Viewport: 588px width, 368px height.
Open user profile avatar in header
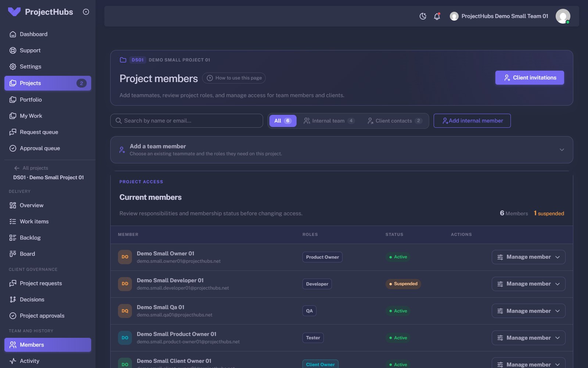pos(563,16)
